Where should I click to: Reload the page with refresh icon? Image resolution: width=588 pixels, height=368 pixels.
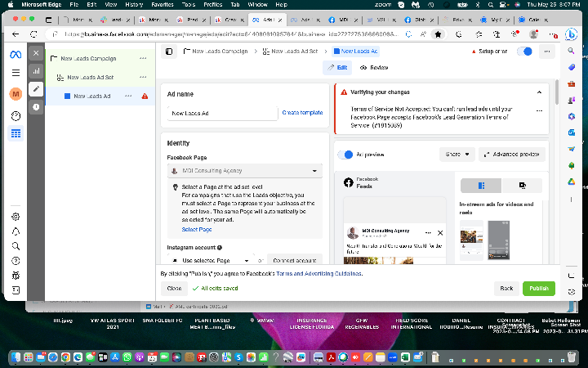coord(33,34)
